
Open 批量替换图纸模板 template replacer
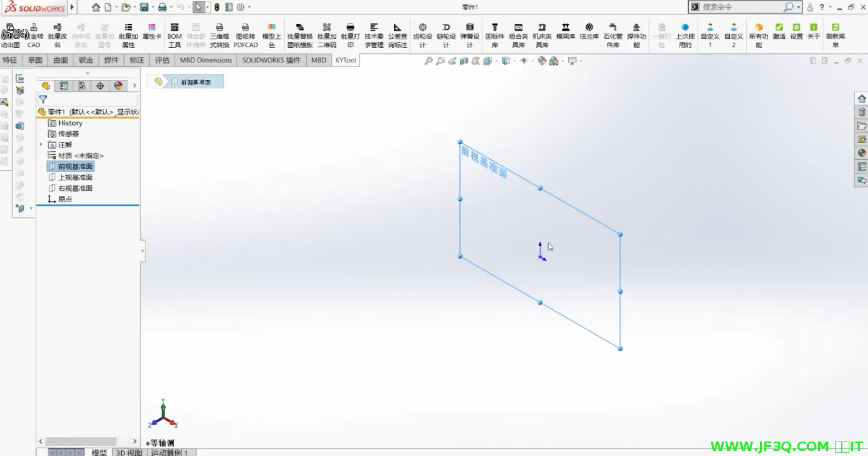(x=300, y=35)
